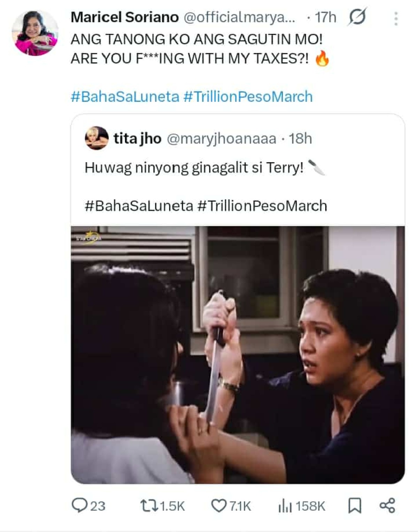Click the 17h timestamp of the post
Screen dimensions: 418x532
pos(325,17)
